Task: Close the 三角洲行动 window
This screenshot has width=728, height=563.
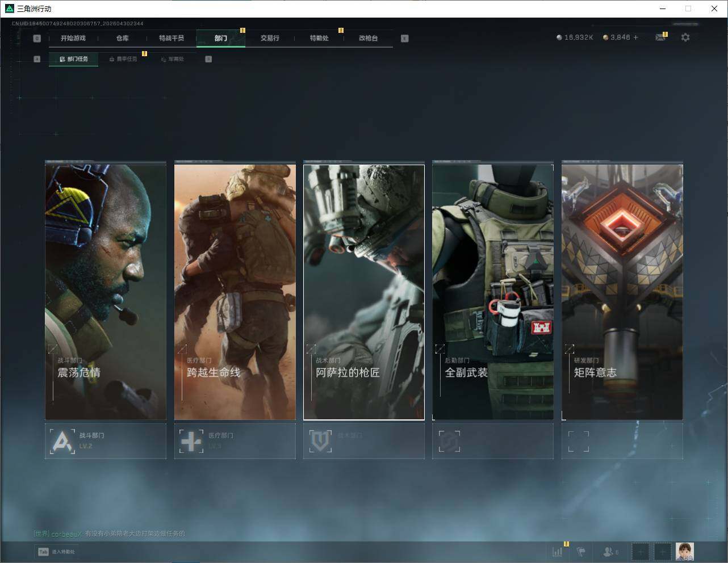Action: (x=714, y=9)
